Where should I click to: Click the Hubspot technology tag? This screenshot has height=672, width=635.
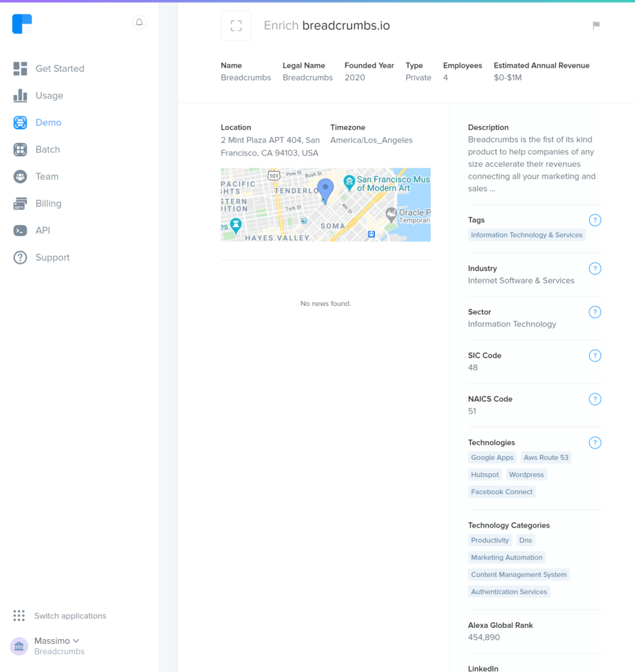485,474
